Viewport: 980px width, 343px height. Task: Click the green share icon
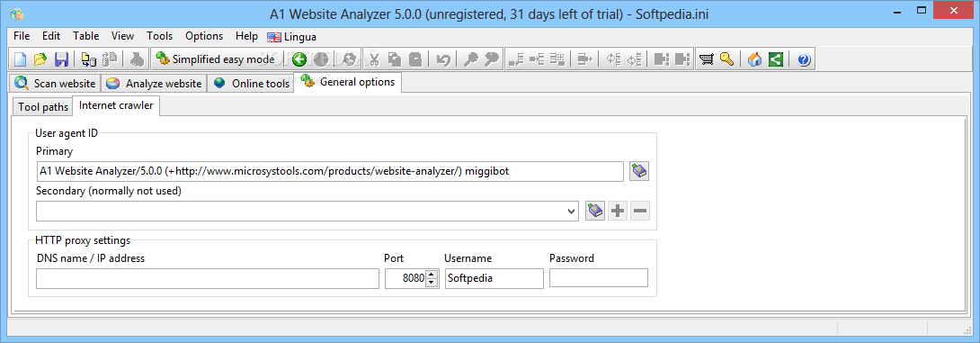pyautogui.click(x=776, y=59)
